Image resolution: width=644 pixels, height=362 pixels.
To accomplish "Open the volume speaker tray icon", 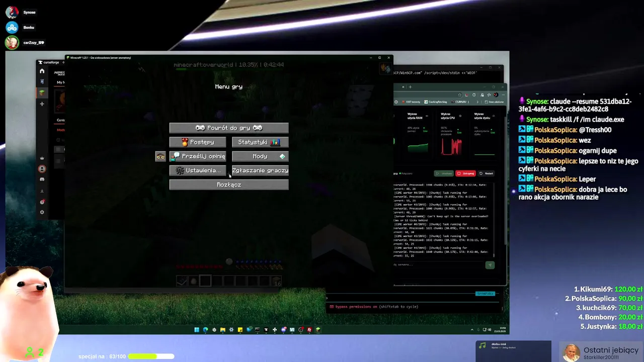I will pyautogui.click(x=490, y=330).
